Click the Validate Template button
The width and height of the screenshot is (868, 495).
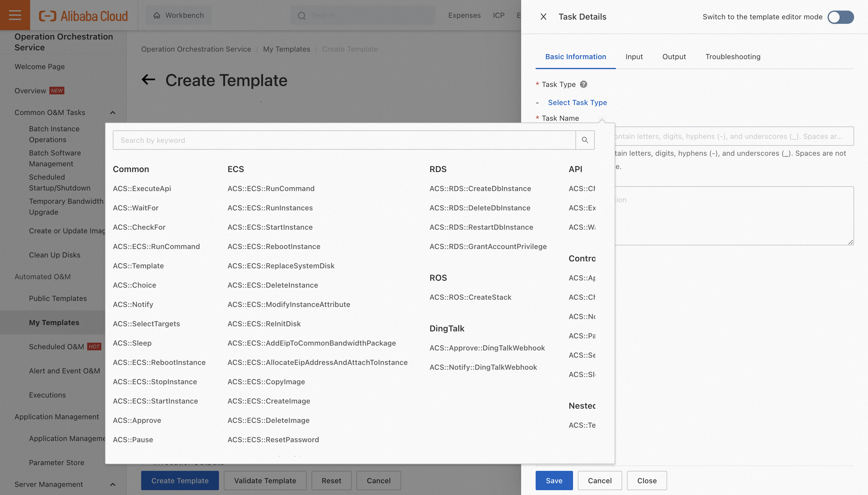[x=265, y=481]
